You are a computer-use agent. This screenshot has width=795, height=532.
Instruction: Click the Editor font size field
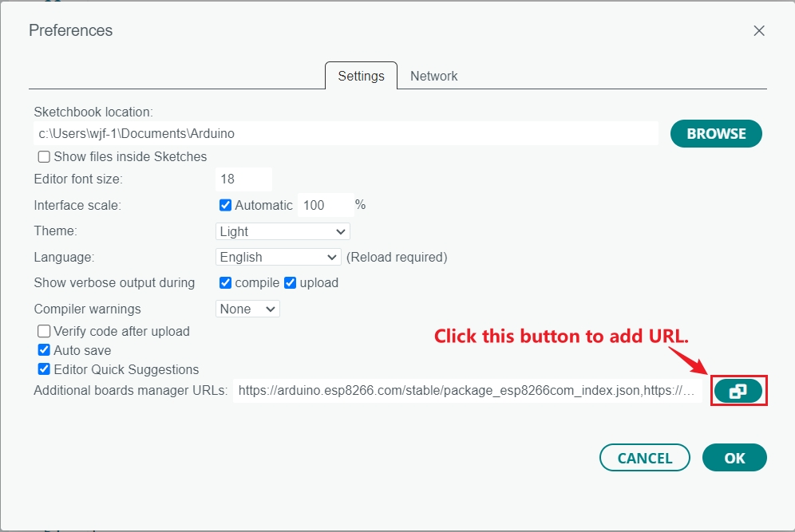point(243,179)
